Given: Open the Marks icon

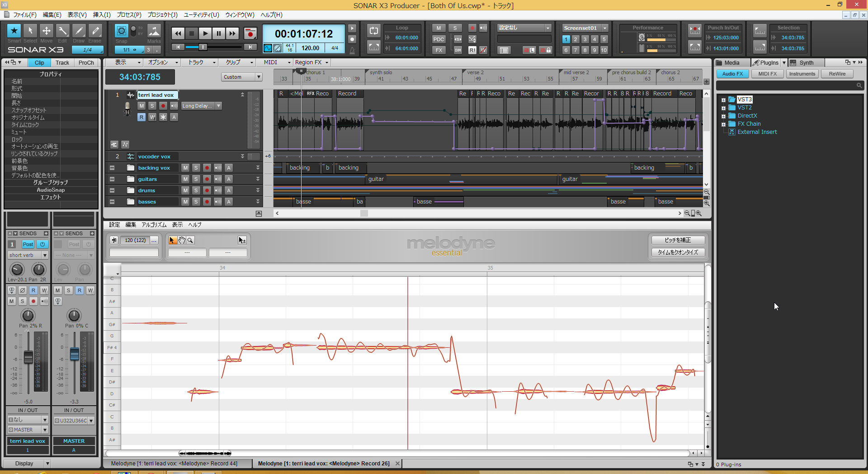Looking at the screenshot, I should 154,31.
